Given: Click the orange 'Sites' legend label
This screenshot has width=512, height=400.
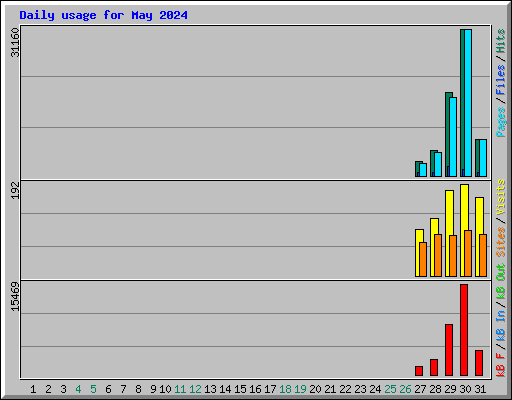Looking at the screenshot, I should (501, 241).
